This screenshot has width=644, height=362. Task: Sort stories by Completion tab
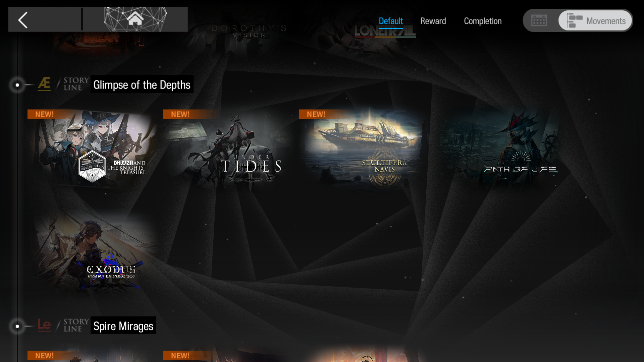[x=483, y=21]
